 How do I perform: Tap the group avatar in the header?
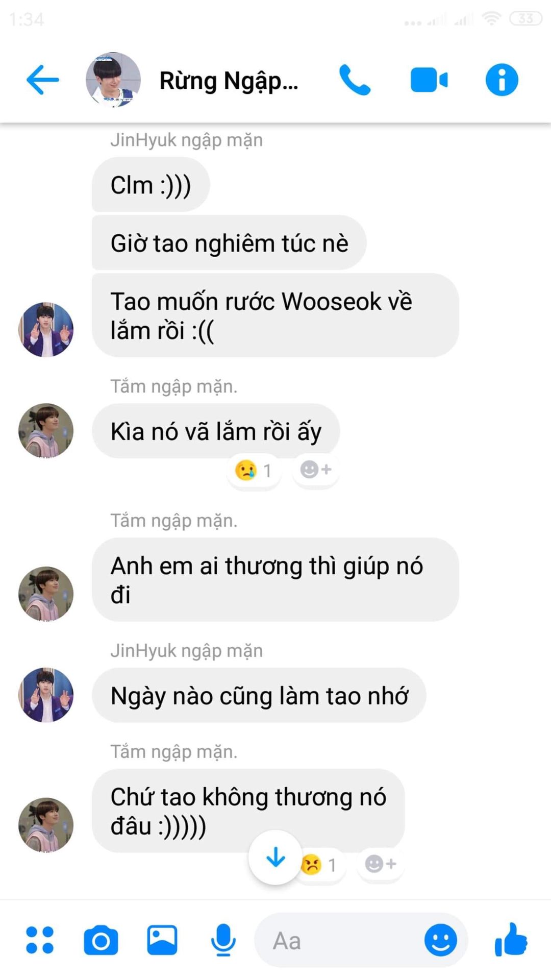click(113, 80)
